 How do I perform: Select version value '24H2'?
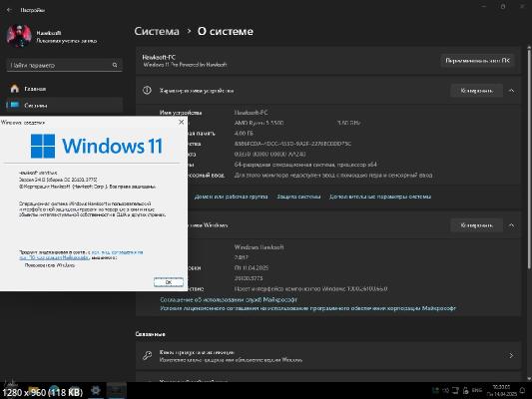pyautogui.click(x=241, y=257)
